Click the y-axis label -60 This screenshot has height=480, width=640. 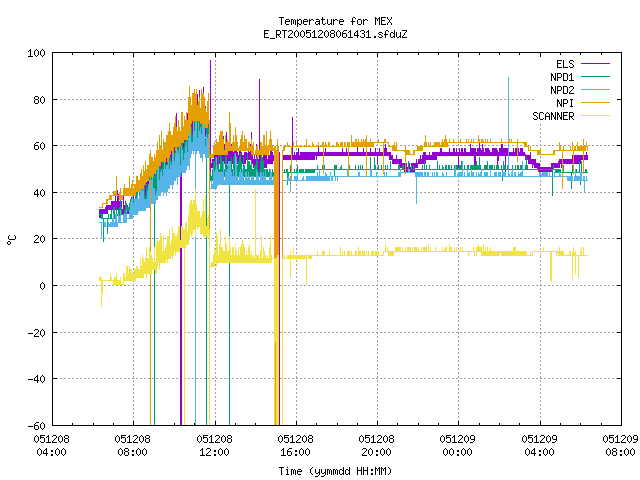(36, 426)
